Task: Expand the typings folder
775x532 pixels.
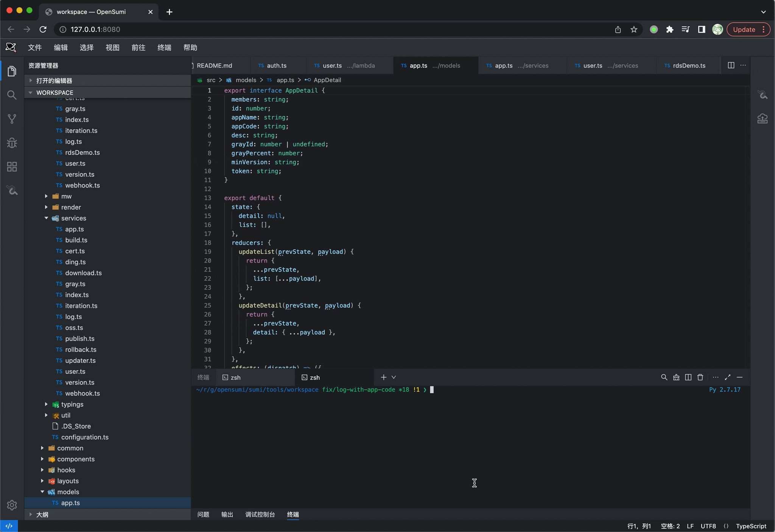Action: pos(47,404)
